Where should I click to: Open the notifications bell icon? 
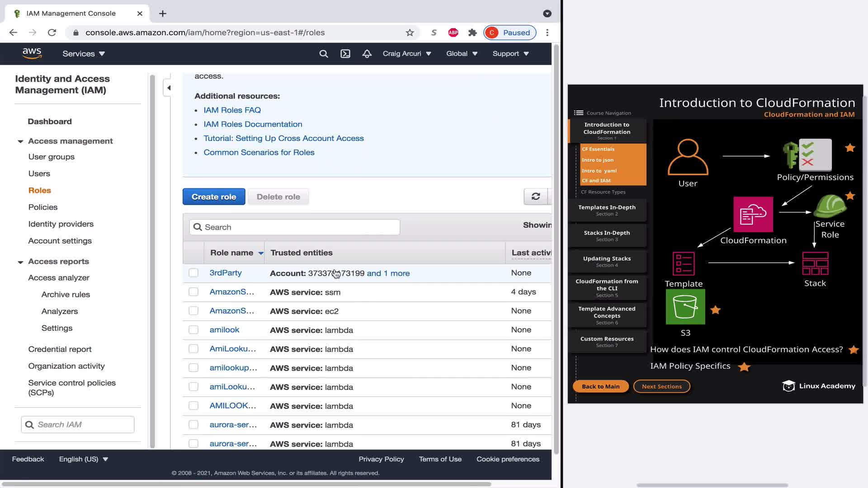[x=367, y=54]
